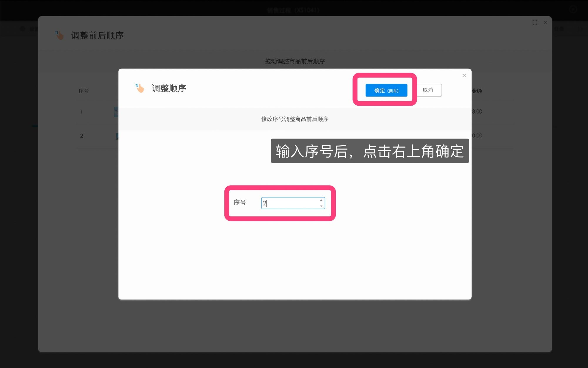Screen dimensions: 588x368
Task: Click the 修改序号调整商品前后顺序 hint text
Action: pyautogui.click(x=295, y=119)
